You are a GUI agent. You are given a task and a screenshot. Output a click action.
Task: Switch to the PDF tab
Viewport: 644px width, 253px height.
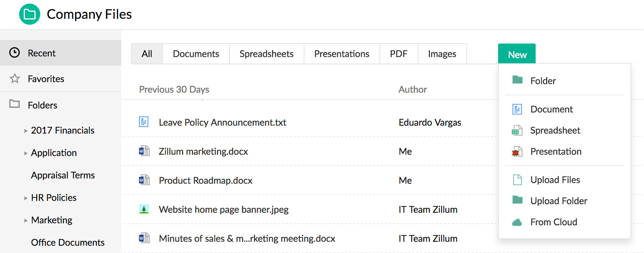coord(399,54)
